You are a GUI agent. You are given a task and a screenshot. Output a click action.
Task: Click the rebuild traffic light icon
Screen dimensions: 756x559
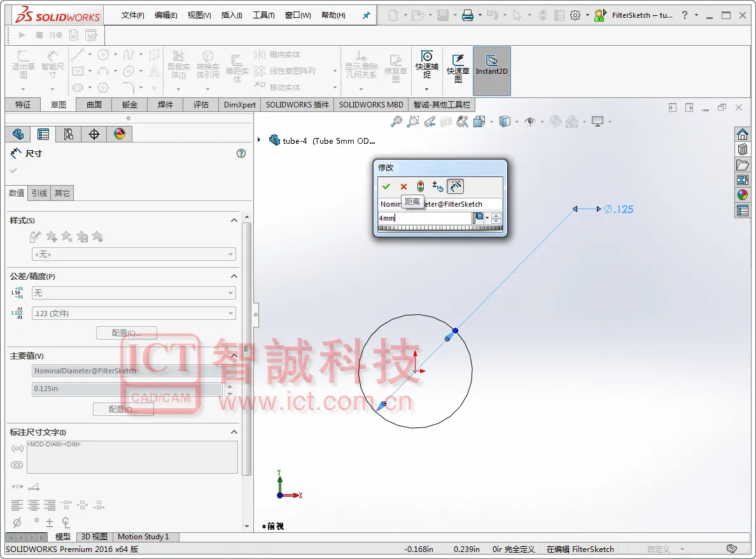point(421,186)
